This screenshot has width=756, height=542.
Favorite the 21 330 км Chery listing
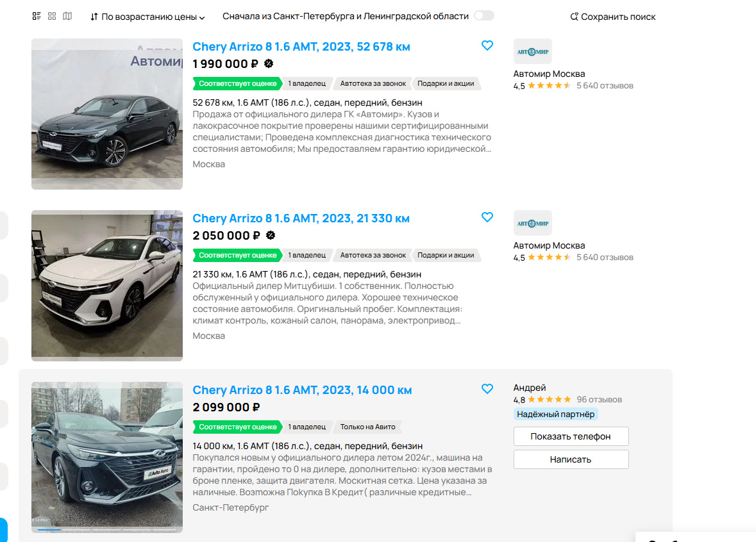pos(487,217)
